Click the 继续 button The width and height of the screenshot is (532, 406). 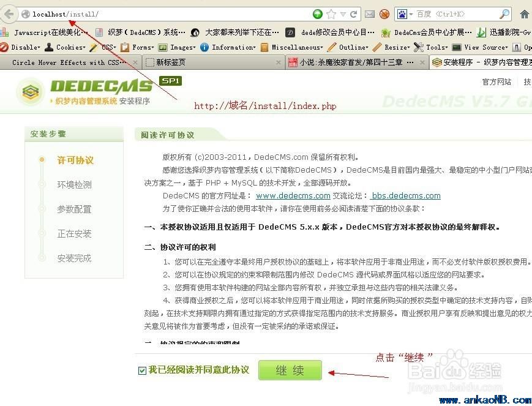pos(290,370)
